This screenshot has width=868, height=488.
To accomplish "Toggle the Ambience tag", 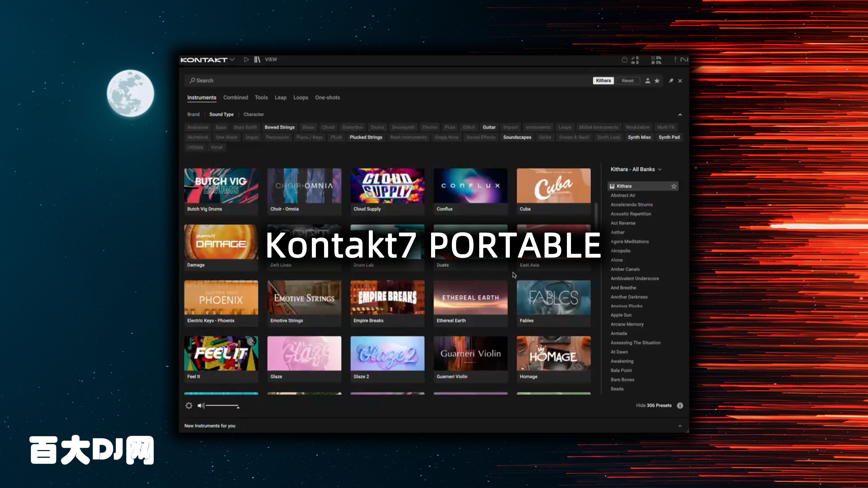I will pos(198,127).
